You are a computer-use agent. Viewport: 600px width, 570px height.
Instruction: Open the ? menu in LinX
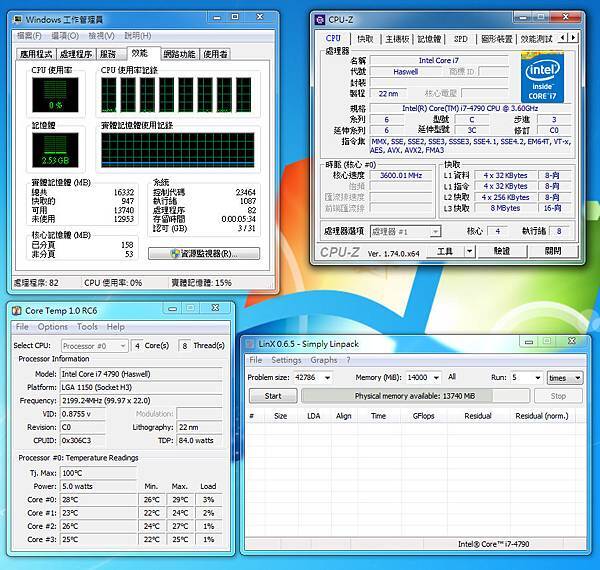(x=349, y=360)
